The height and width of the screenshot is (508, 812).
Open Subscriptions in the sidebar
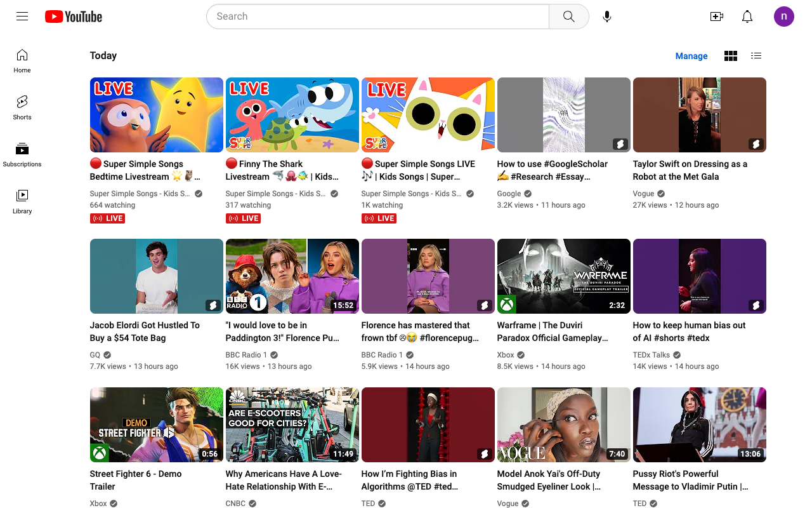22,155
